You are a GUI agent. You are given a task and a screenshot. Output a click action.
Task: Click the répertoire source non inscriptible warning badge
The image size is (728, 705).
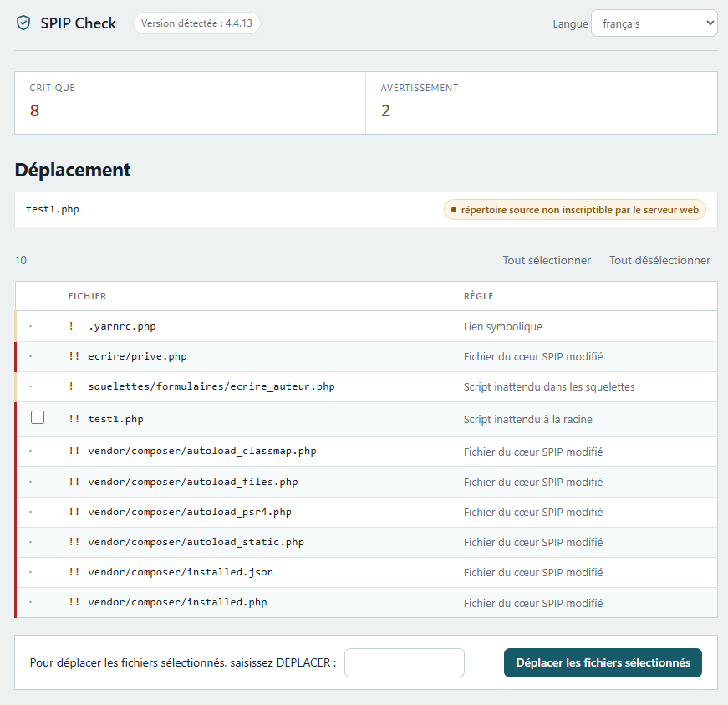tap(575, 210)
